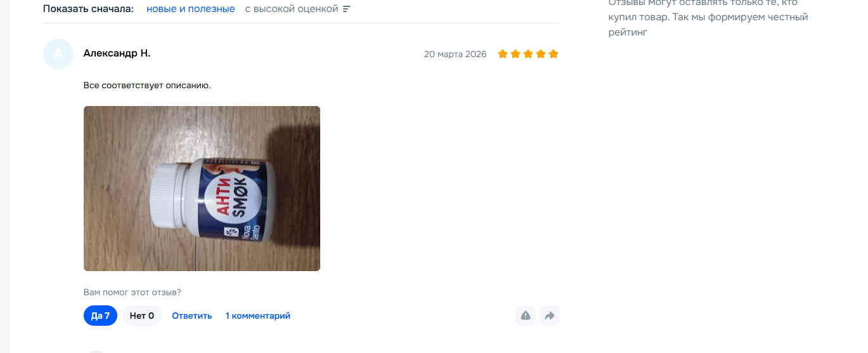Sort reviews "с высокой оценкой"
868x353 pixels.
(292, 10)
